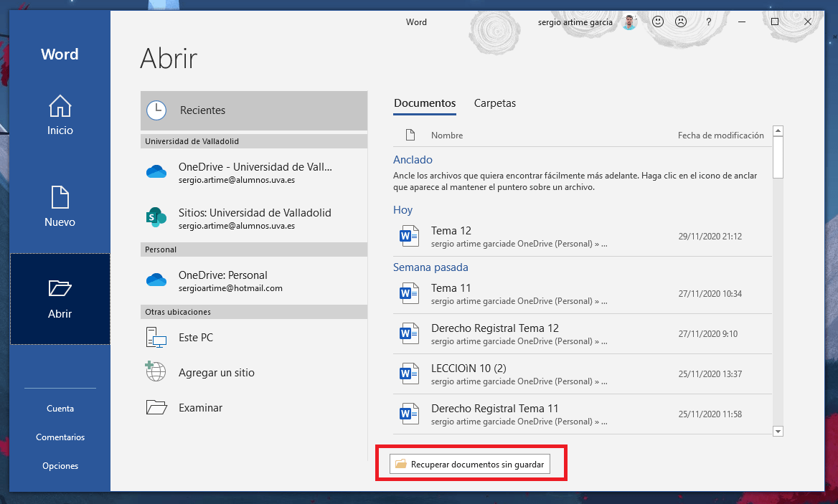Image resolution: width=838 pixels, height=504 pixels.
Task: Switch to the Carpetas tab
Action: coord(494,103)
